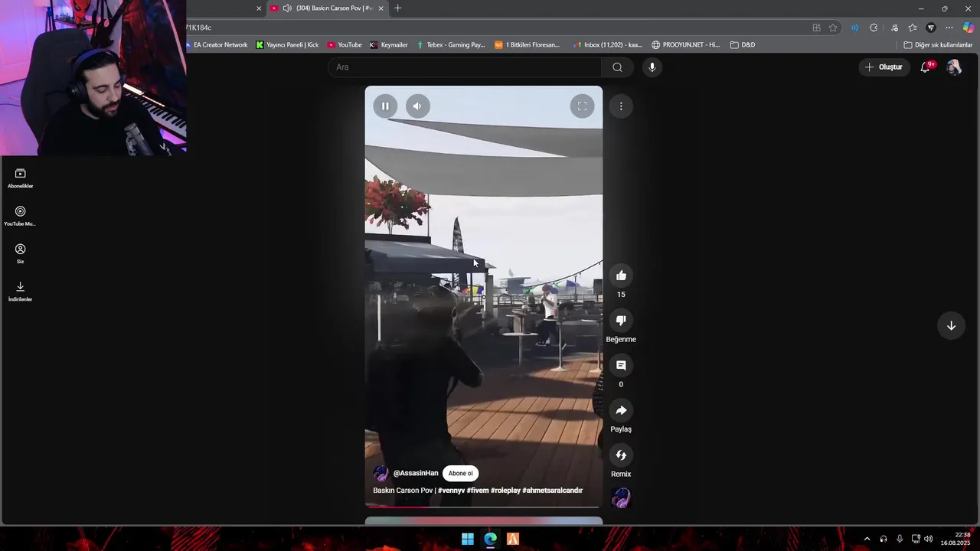The image size is (980, 551).
Task: Share the Short using Paylaş icon
Action: (621, 410)
